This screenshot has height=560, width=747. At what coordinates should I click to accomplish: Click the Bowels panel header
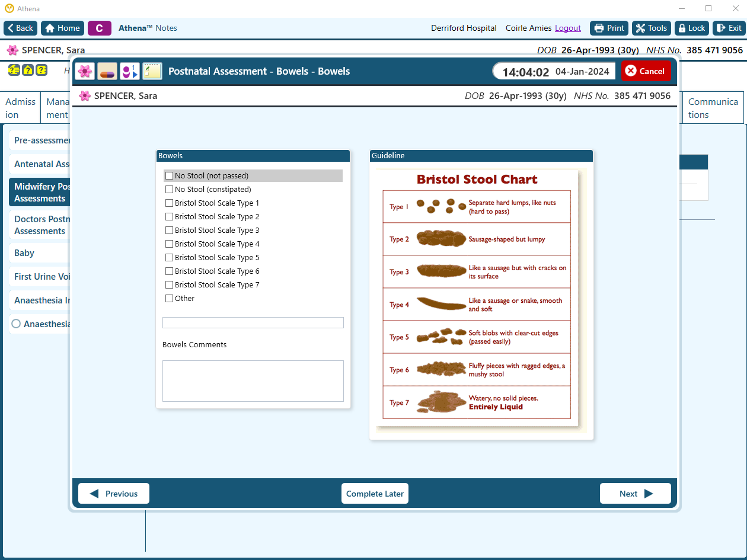(253, 156)
